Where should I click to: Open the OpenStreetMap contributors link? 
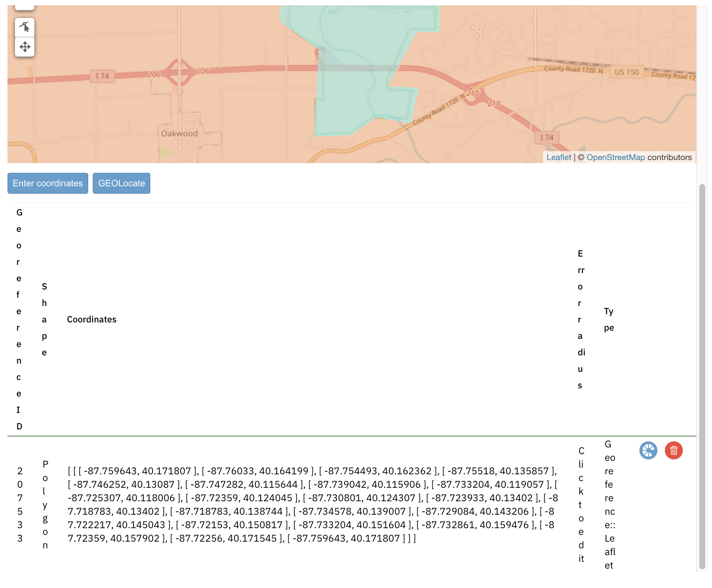pyautogui.click(x=616, y=157)
